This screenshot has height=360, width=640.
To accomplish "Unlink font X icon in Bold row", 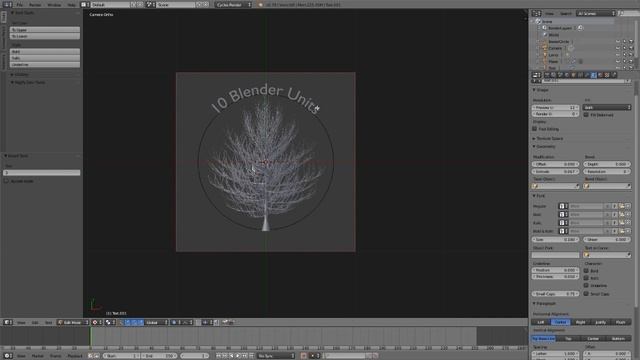I will (x=628, y=214).
